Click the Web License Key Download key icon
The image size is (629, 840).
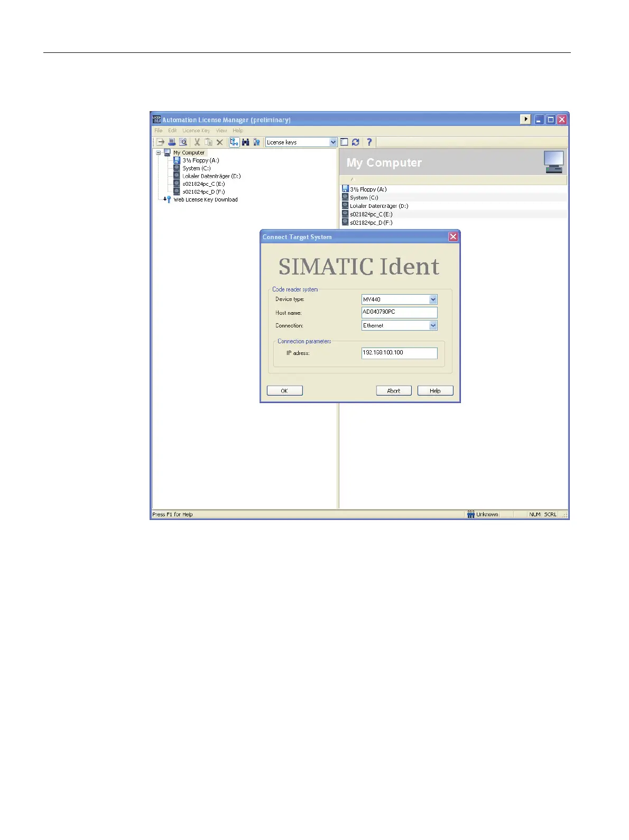(x=168, y=199)
